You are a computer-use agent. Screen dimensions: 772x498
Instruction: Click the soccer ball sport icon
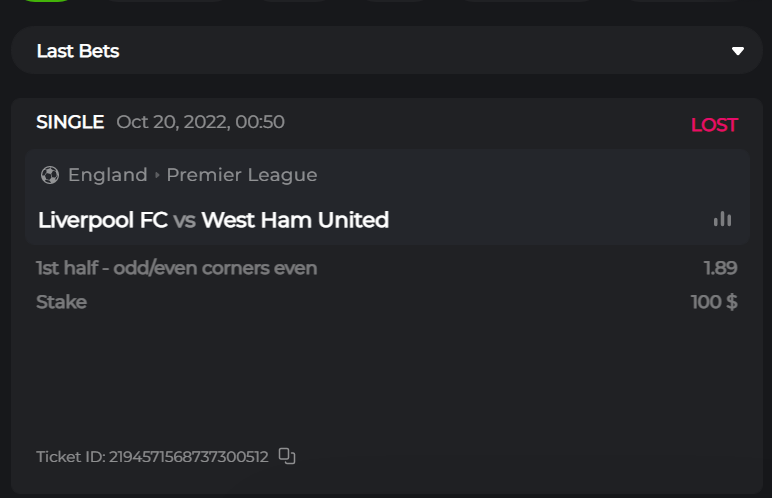pyautogui.click(x=49, y=175)
